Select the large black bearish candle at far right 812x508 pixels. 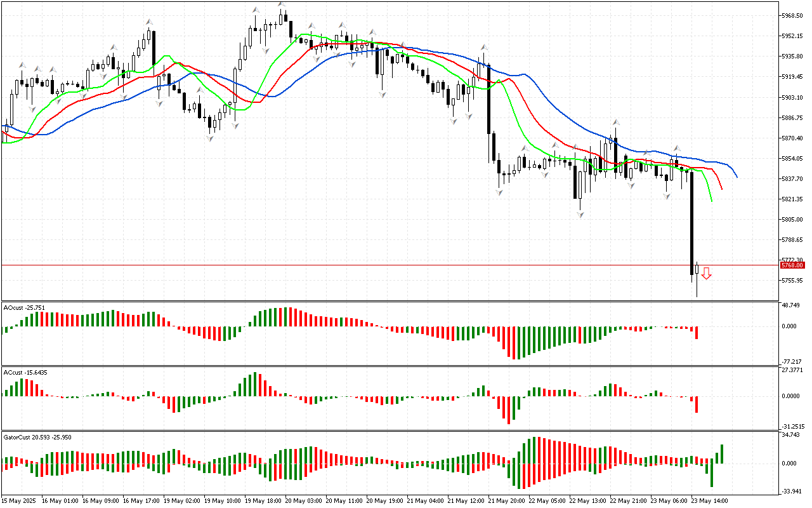pyautogui.click(x=691, y=222)
